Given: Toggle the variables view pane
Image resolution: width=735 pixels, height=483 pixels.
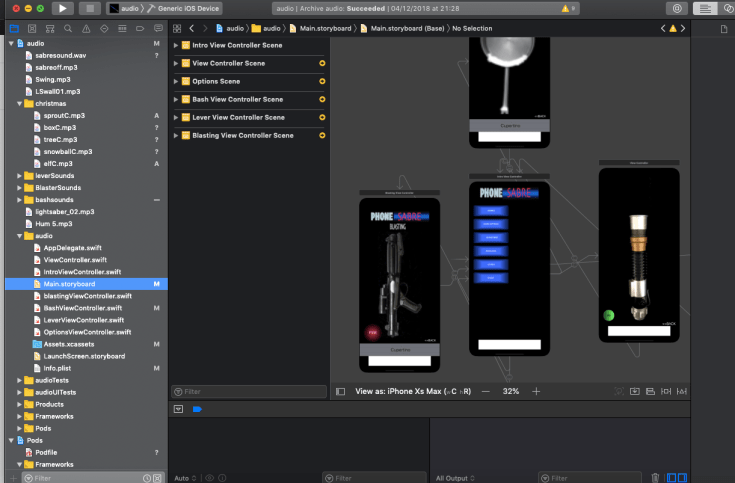Looking at the screenshot, I should tap(672, 478).
